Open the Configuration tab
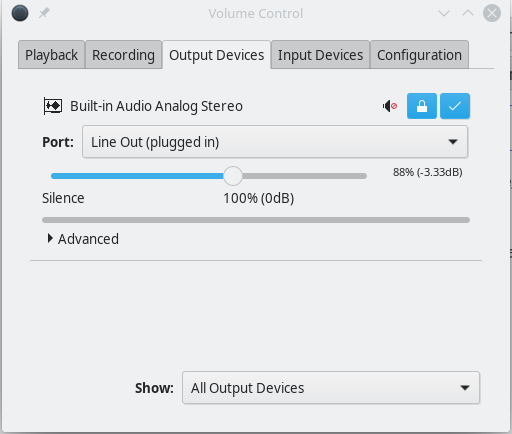Image resolution: width=512 pixels, height=434 pixels. point(419,55)
